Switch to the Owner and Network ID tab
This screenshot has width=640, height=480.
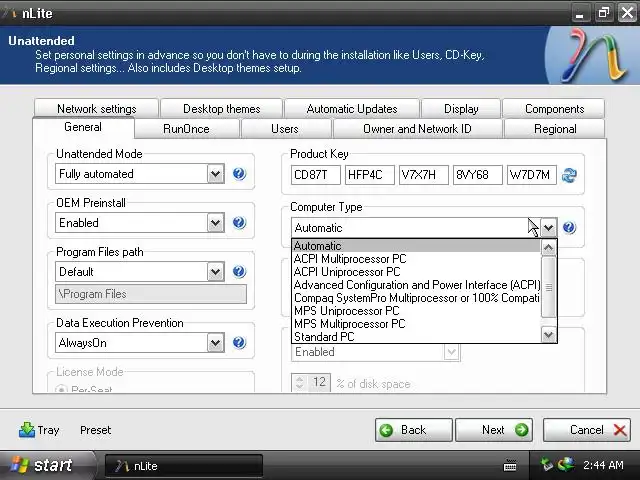click(417, 129)
